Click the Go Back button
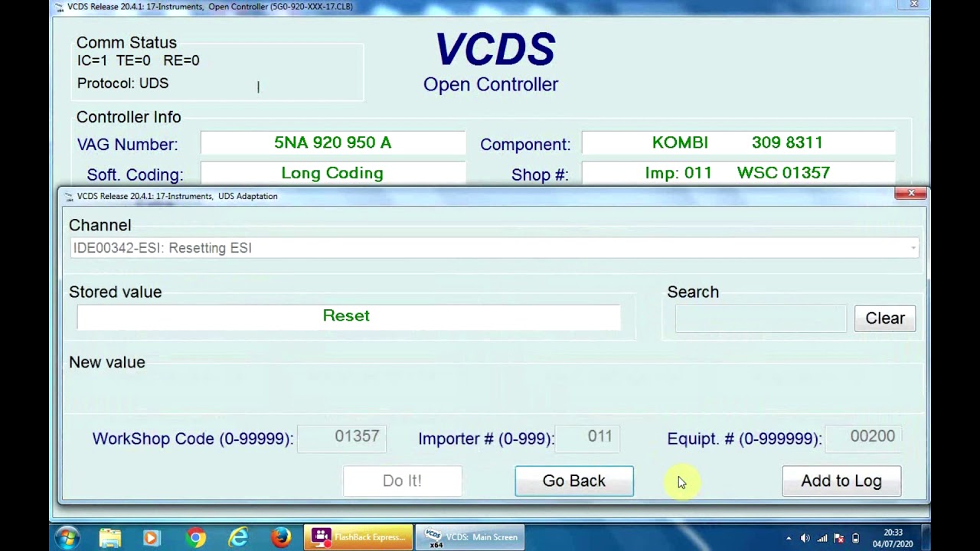980x551 pixels. pos(574,481)
